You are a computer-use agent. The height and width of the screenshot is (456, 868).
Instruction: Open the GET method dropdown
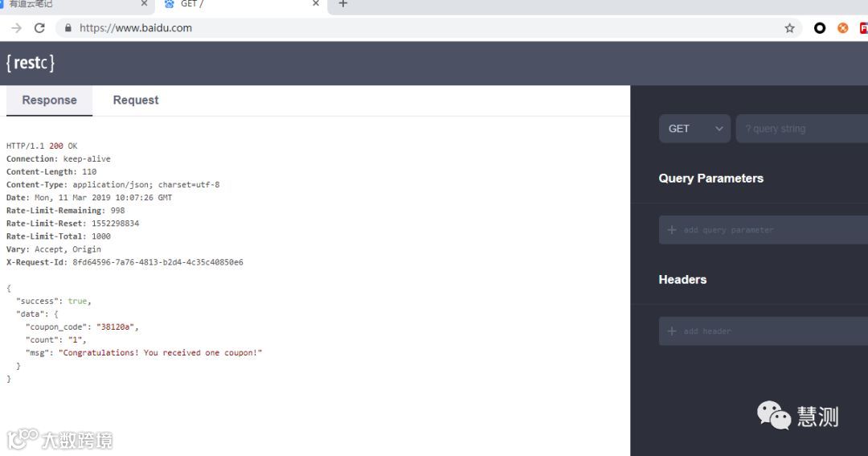[694, 129]
